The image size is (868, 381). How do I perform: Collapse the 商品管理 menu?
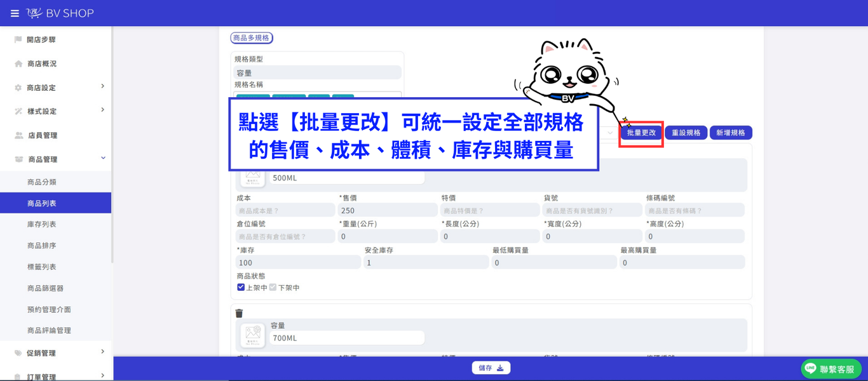click(103, 158)
